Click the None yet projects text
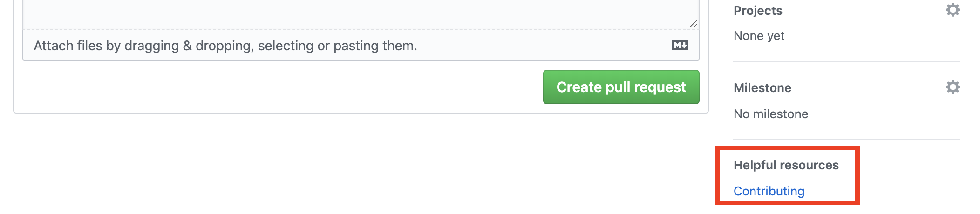 click(759, 36)
